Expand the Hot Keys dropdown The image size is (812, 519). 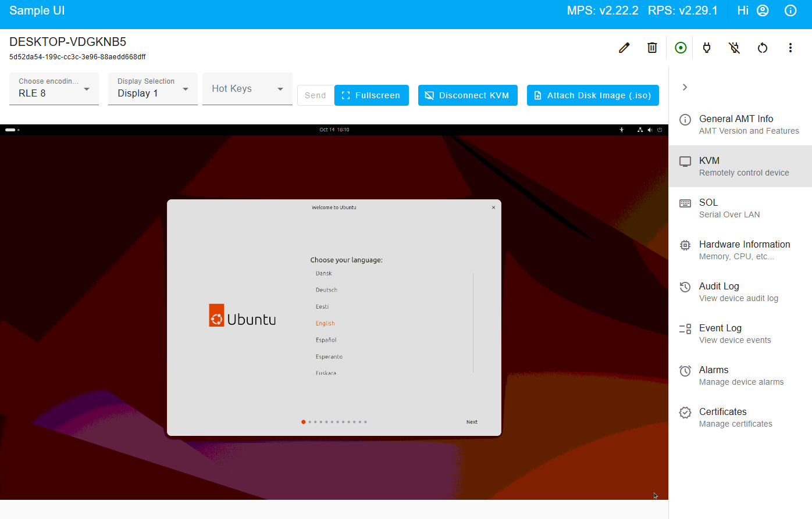(x=247, y=88)
